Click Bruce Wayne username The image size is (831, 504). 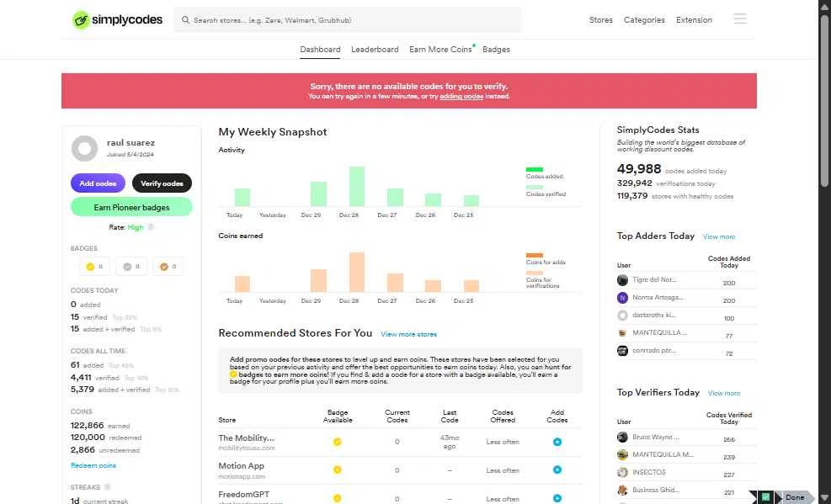pos(656,438)
